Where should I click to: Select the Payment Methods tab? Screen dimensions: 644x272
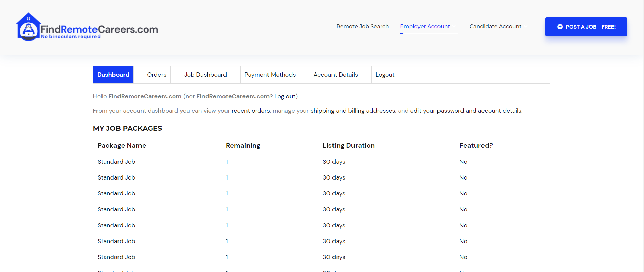(270, 75)
